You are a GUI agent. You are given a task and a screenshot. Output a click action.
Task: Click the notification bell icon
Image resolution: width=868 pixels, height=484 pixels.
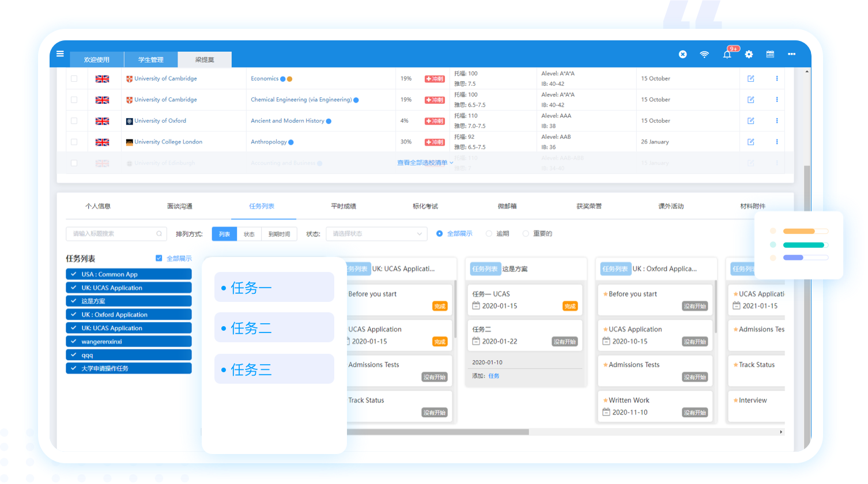click(x=727, y=54)
